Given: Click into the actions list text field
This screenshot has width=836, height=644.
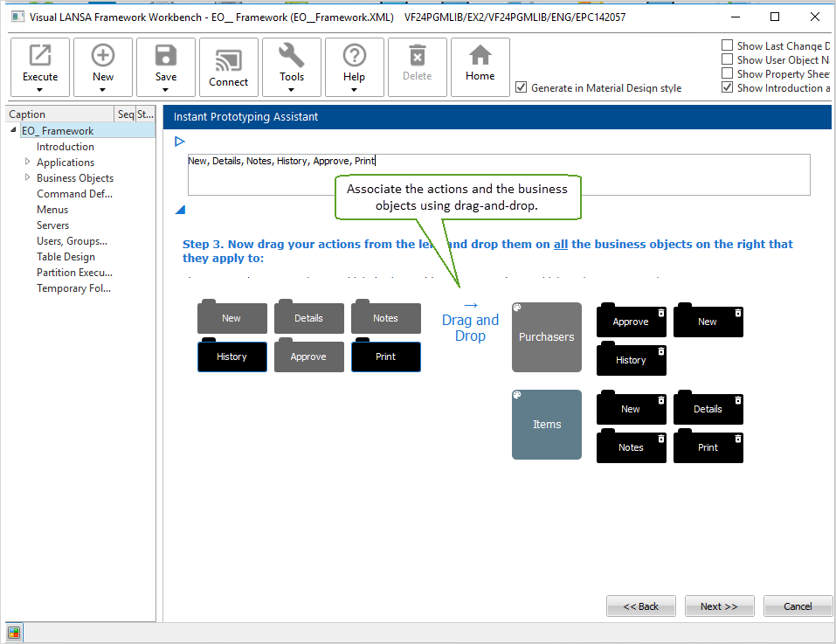Looking at the screenshot, I should 498,175.
